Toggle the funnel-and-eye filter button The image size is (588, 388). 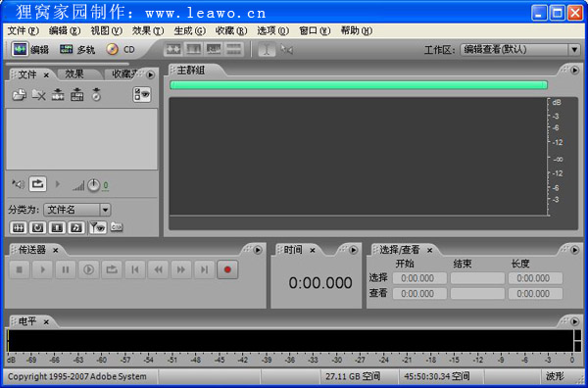(x=98, y=227)
